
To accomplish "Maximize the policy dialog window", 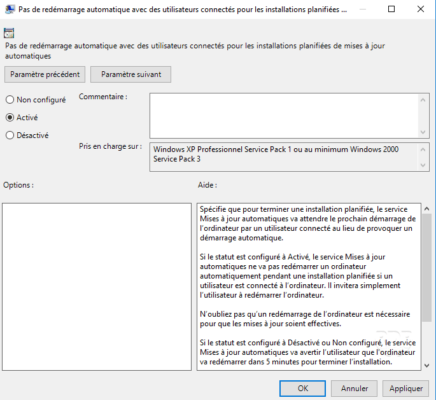I will coord(391,9).
